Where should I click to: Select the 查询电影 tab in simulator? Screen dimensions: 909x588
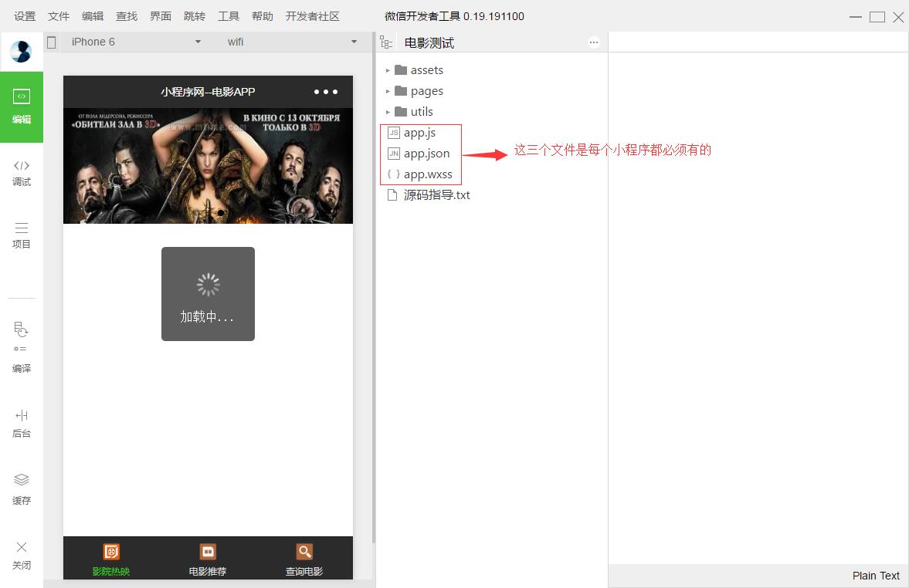click(304, 559)
